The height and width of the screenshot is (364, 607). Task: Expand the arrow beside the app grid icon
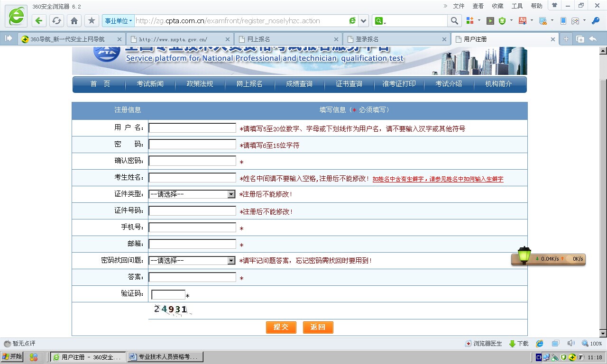(x=479, y=21)
